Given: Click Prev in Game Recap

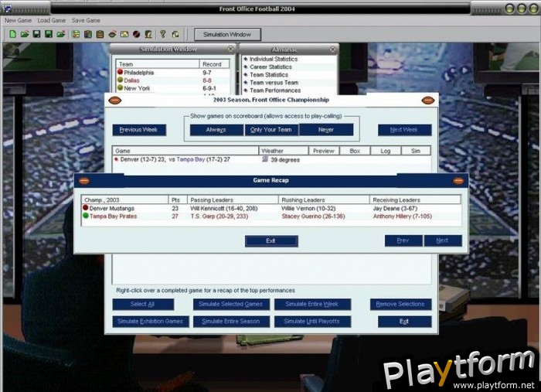Looking at the screenshot, I should click(x=403, y=240).
